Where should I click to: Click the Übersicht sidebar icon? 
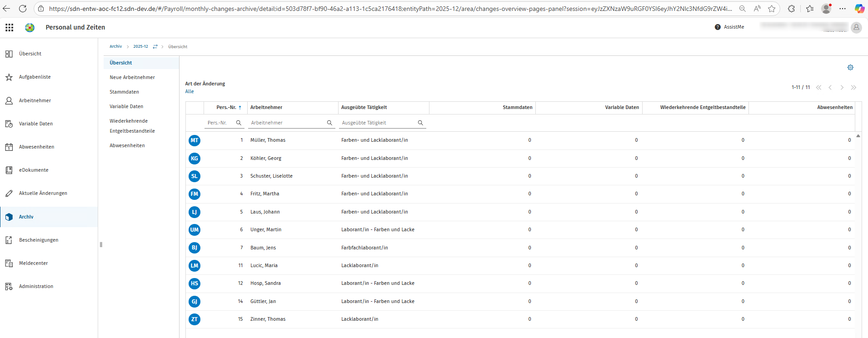[x=9, y=54]
